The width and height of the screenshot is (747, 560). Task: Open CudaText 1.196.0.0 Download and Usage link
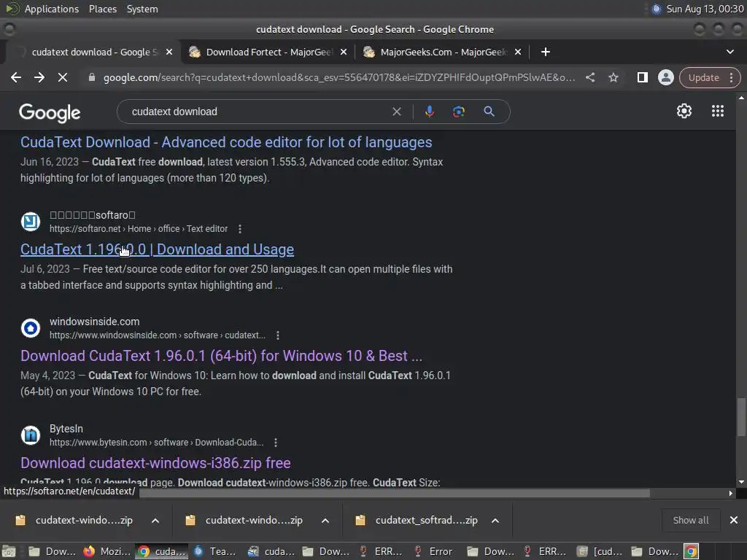click(158, 249)
